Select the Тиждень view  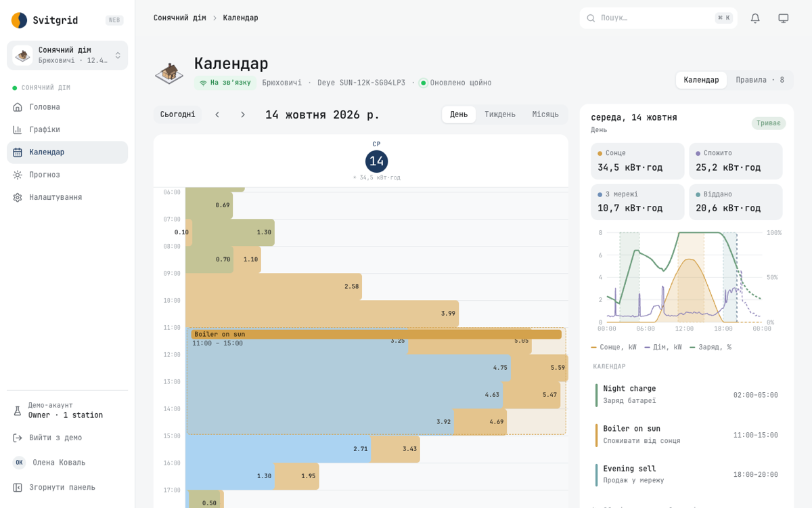tap(500, 114)
